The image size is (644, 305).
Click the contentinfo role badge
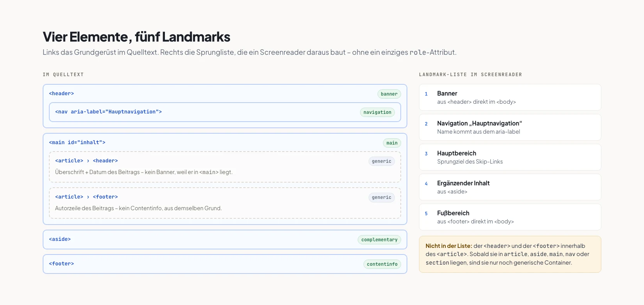(x=382, y=264)
